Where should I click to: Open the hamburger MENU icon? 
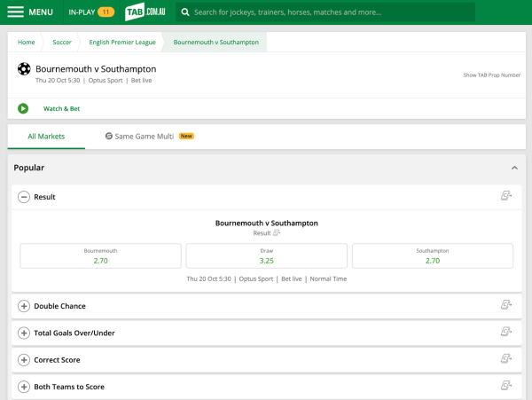pyautogui.click(x=16, y=12)
